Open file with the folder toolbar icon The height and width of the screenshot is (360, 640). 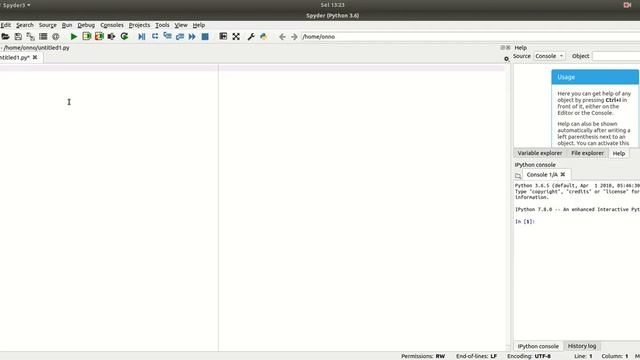[x=5, y=37]
